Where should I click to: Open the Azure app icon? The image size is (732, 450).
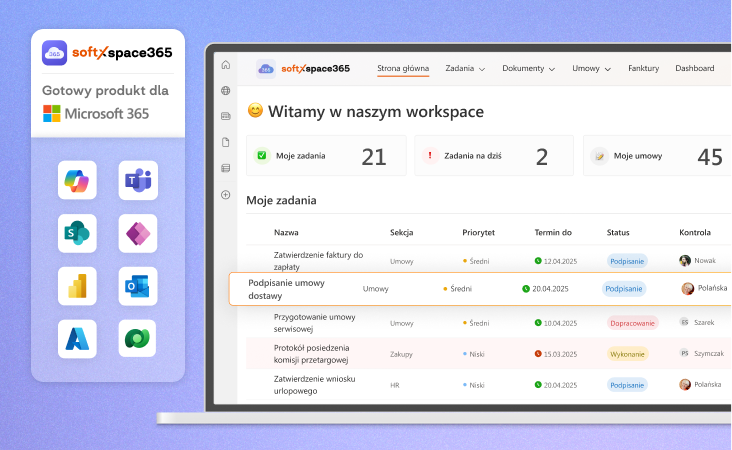coord(77,339)
